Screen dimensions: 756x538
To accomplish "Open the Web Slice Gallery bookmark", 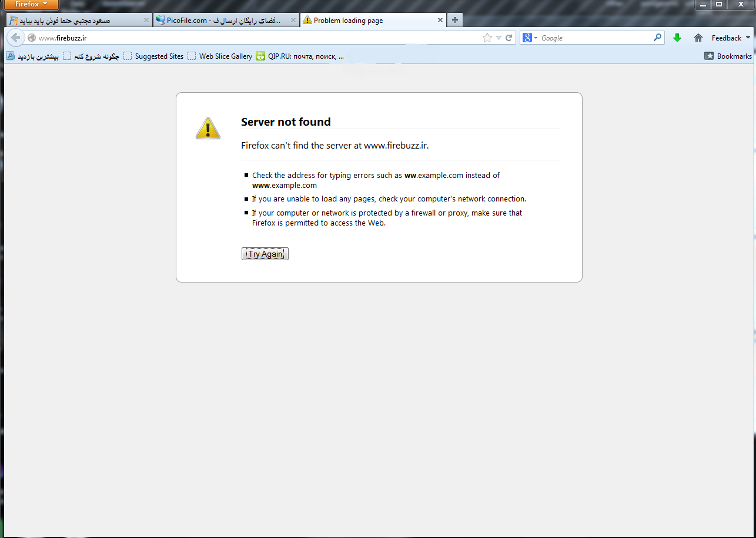I will click(x=220, y=56).
